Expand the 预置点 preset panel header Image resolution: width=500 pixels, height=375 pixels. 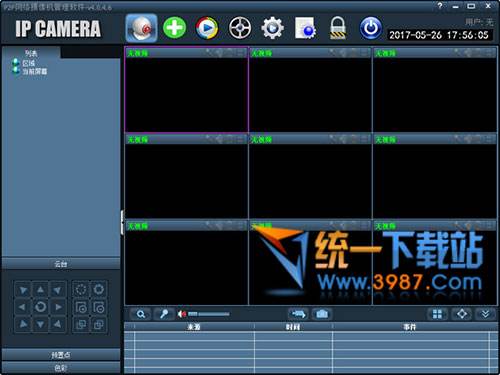coord(61,355)
